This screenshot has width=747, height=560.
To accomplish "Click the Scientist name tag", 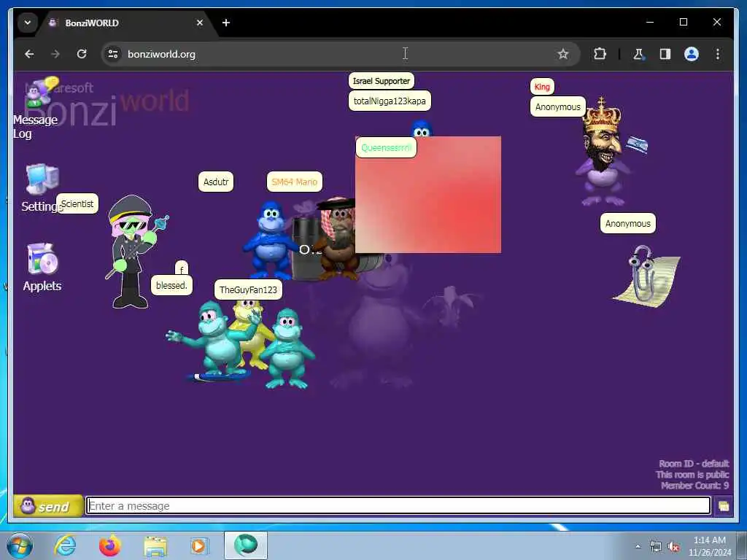I will [x=77, y=204].
